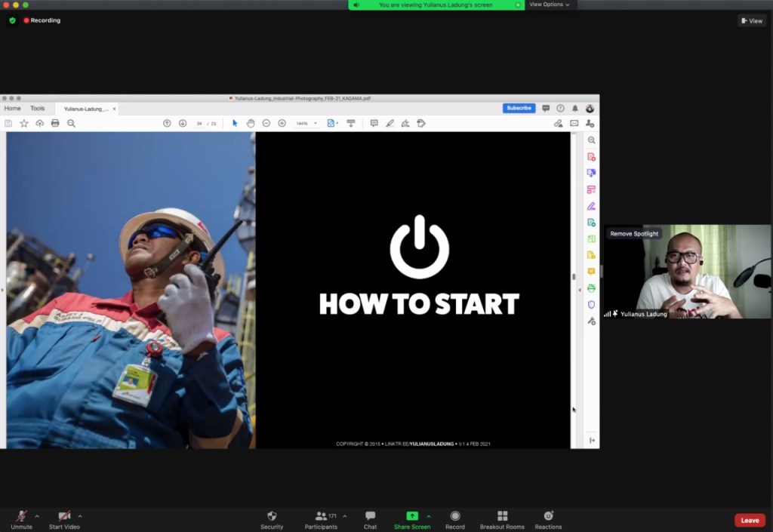Screen dimensions: 773x532
Task: Select the Home tab in Acrobat
Action: click(x=13, y=109)
